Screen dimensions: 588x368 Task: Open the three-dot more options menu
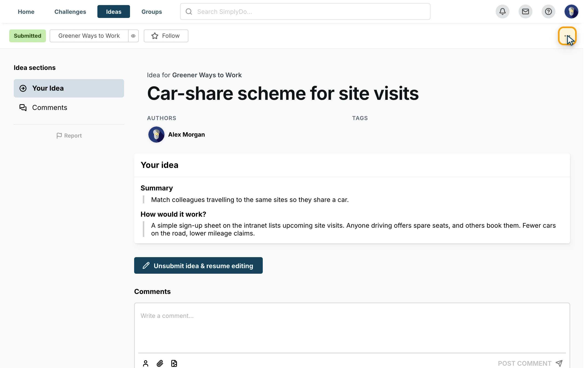pos(567,36)
